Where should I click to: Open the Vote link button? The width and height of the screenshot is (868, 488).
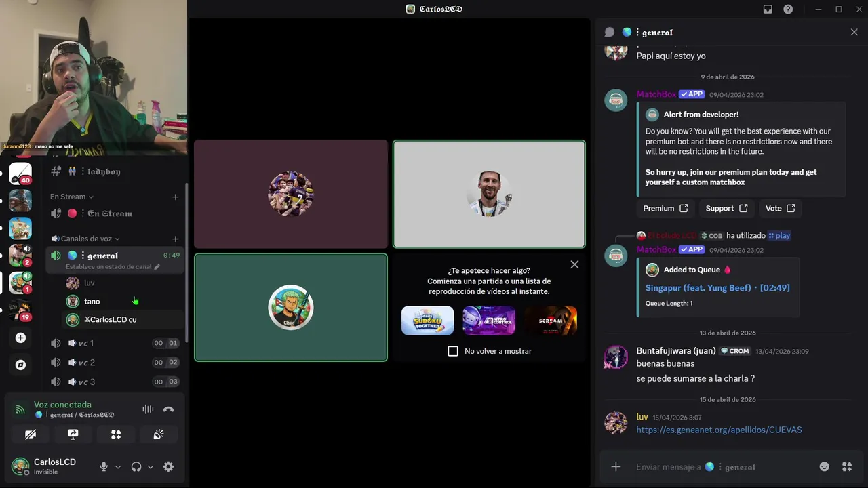pyautogui.click(x=780, y=208)
